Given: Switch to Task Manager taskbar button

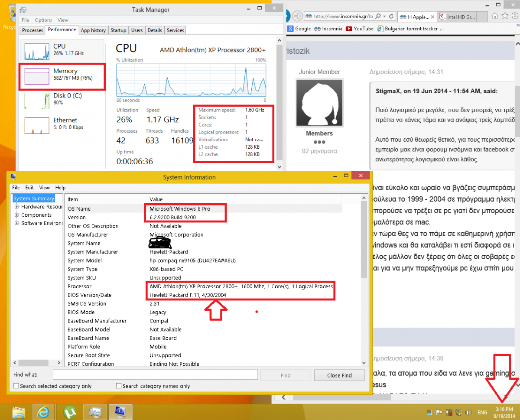Looking at the screenshot, I should 94,411.
